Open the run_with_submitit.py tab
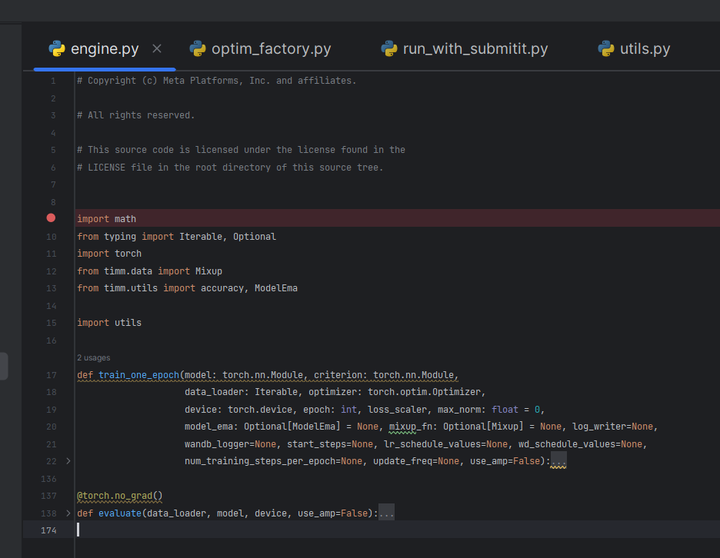This screenshot has width=720, height=558. point(475,48)
